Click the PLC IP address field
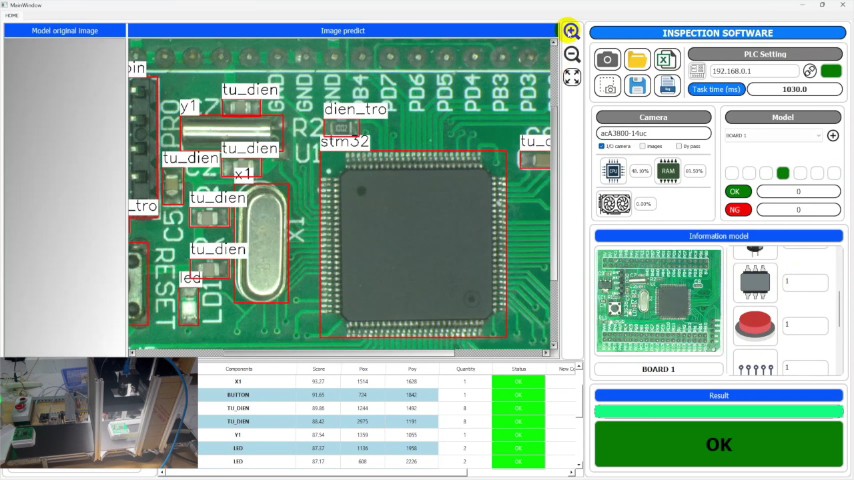 (754, 71)
